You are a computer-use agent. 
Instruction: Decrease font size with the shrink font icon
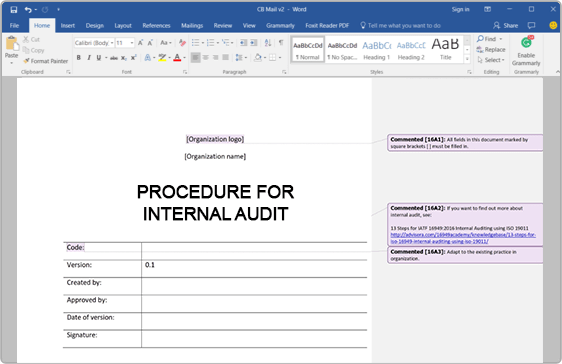click(x=150, y=43)
